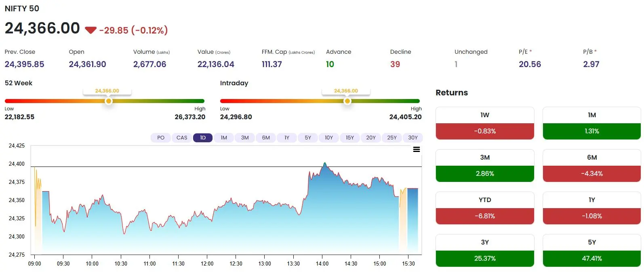Click the 52 Week 24,366.00 tooltip label

107,91
